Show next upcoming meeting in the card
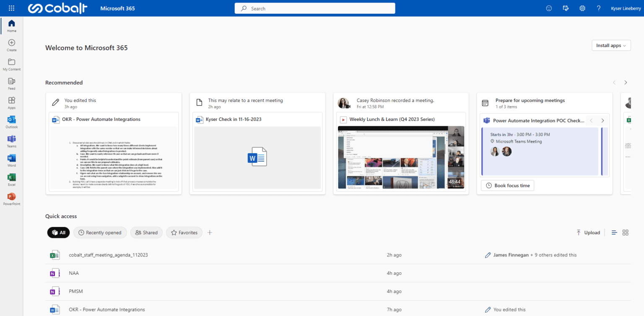644x316 pixels. click(x=602, y=120)
